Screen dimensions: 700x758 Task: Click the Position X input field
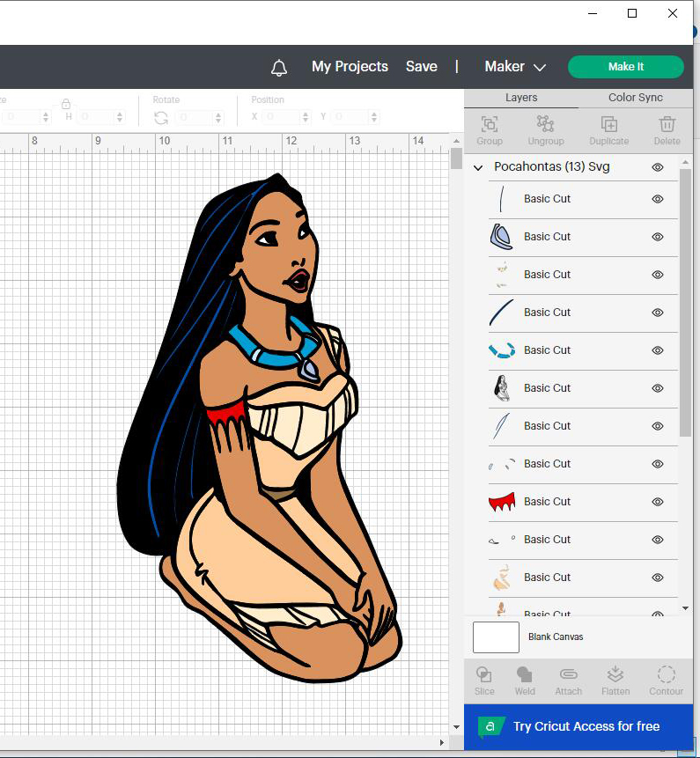[x=282, y=117]
